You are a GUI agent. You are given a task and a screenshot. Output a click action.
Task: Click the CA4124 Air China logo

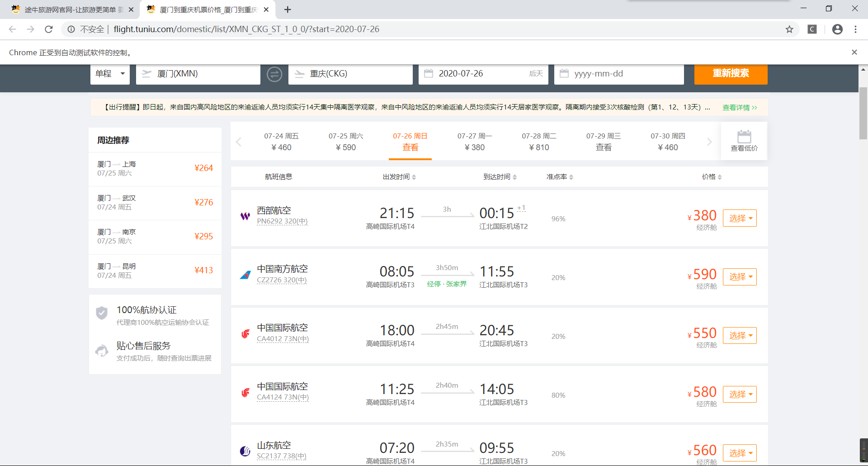pos(245,392)
